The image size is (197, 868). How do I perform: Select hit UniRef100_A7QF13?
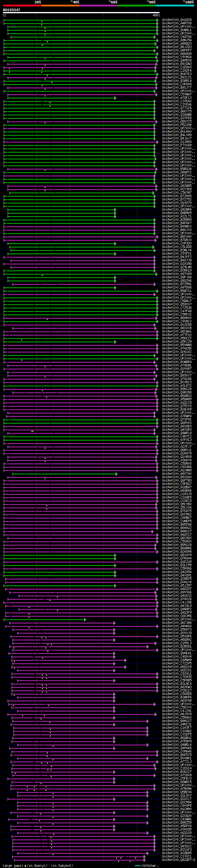coord(177,98)
